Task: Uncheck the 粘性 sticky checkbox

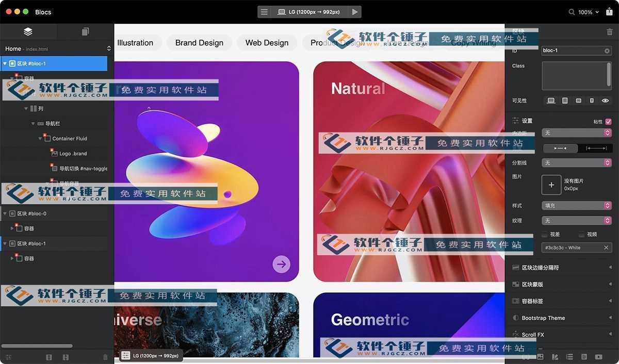Action: [608, 122]
